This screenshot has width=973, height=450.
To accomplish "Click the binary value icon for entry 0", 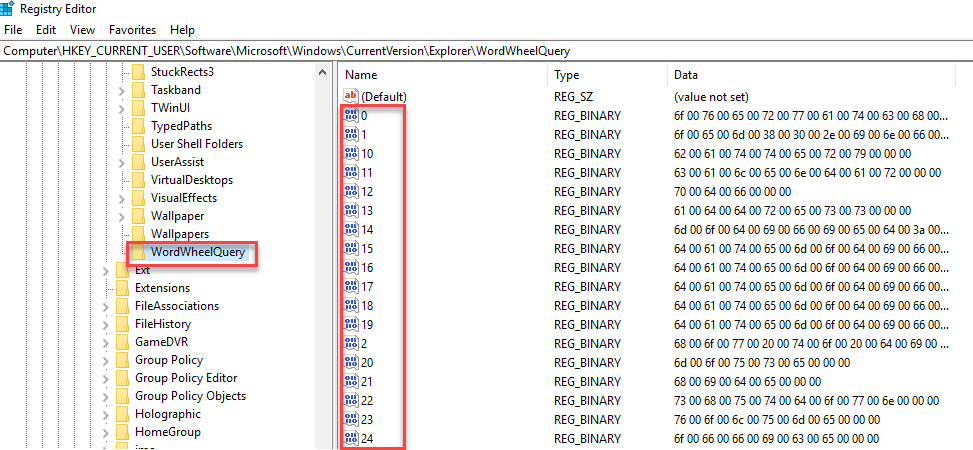I will click(351, 115).
